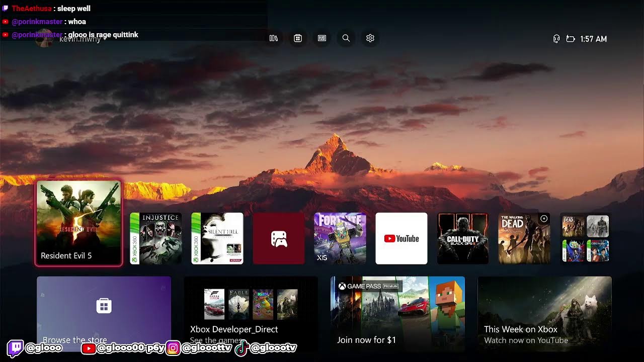
Task: Open the My games & apps library icon
Action: (x=274, y=38)
